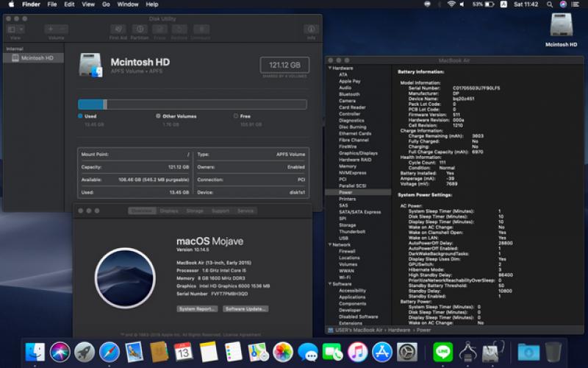Open Calendar showing 13 in dock
Viewport: 588px width, 368px height.
(x=183, y=353)
